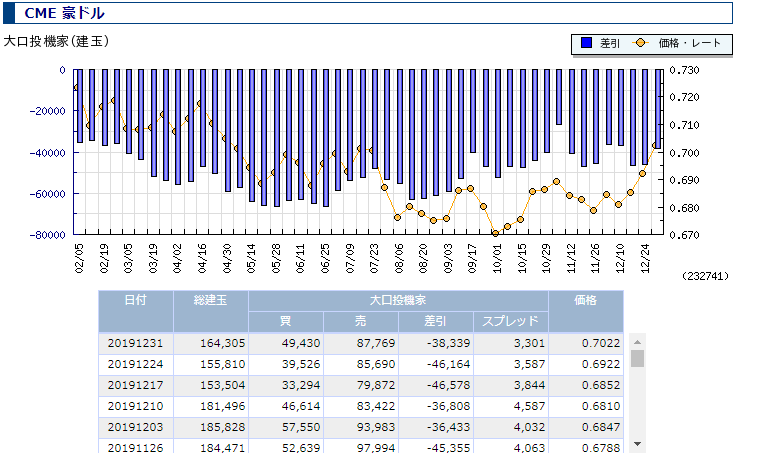Click the (232741) chart footnote
The height and width of the screenshot is (461, 773).
pos(705,276)
